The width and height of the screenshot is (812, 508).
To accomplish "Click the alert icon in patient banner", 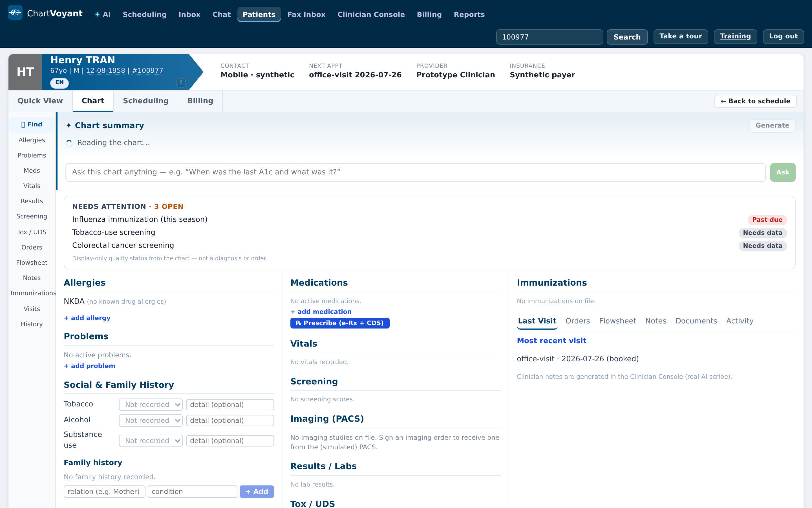I will tap(181, 83).
